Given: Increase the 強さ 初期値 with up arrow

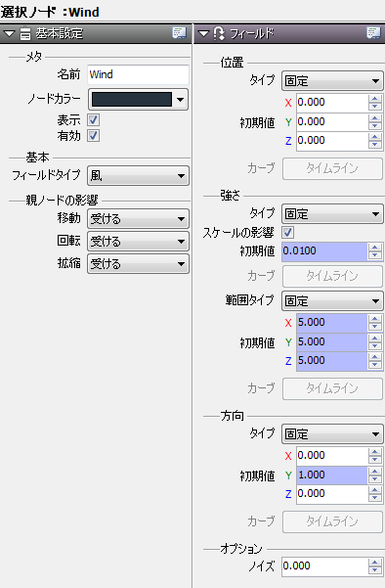Looking at the screenshot, I should [375, 248].
